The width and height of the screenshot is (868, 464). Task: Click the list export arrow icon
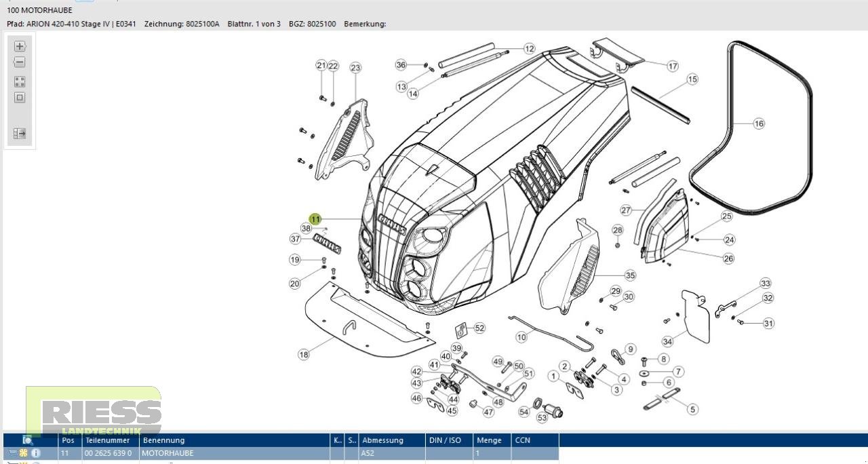[x=20, y=134]
